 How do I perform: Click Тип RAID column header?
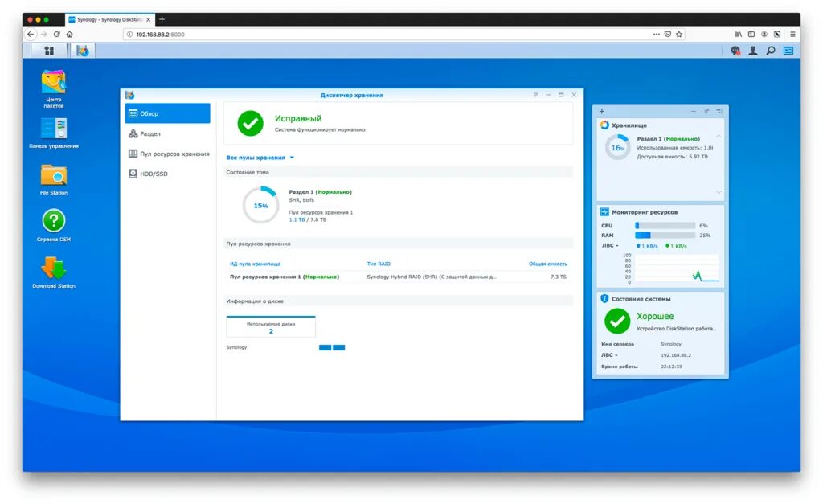[x=379, y=264]
